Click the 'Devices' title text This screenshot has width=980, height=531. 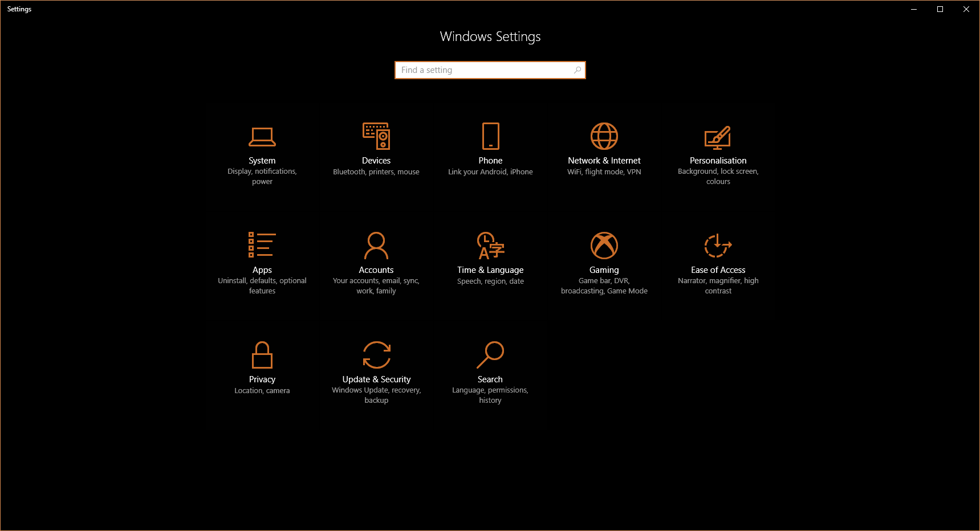tap(376, 161)
